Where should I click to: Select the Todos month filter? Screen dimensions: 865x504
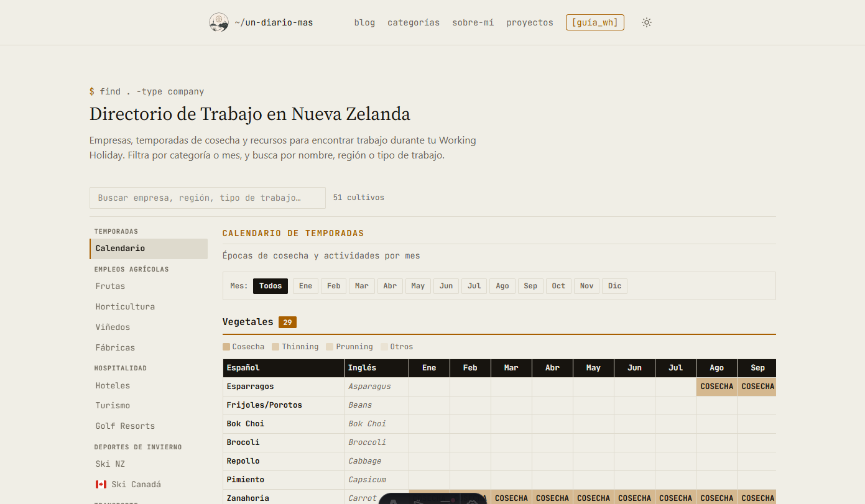(271, 286)
